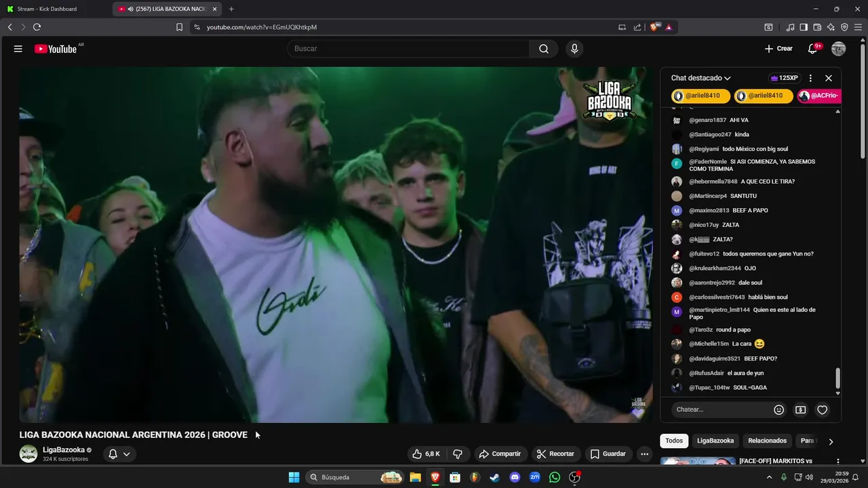
Task: Share page link from address bar
Action: 637,27
